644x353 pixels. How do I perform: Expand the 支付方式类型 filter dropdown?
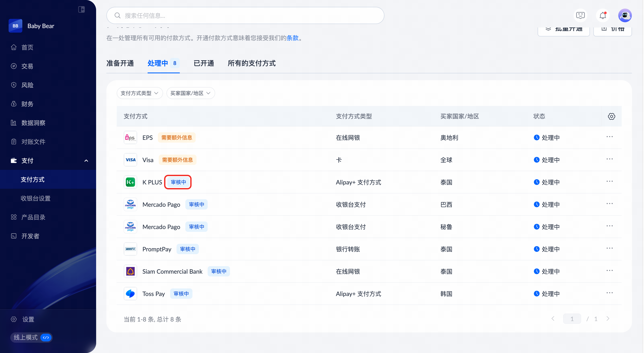139,93
